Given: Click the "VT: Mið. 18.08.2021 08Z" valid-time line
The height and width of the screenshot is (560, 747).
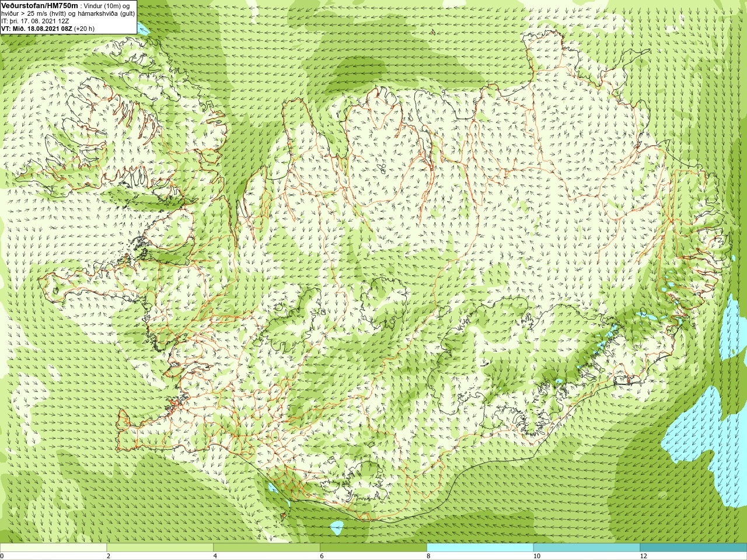Looking at the screenshot, I should pyautogui.click(x=48, y=28).
